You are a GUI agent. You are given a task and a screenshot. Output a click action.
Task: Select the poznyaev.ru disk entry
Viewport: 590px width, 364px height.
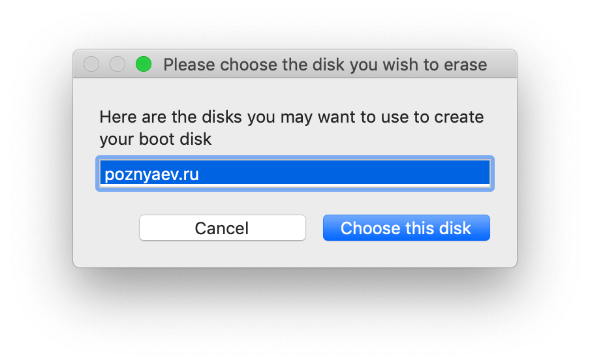point(294,174)
